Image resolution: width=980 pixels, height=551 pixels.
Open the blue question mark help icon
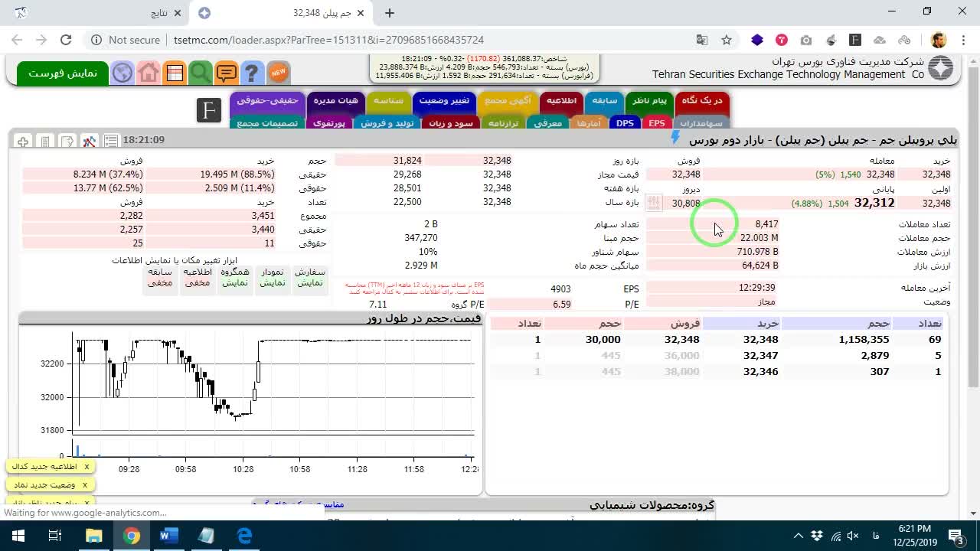[x=252, y=73]
